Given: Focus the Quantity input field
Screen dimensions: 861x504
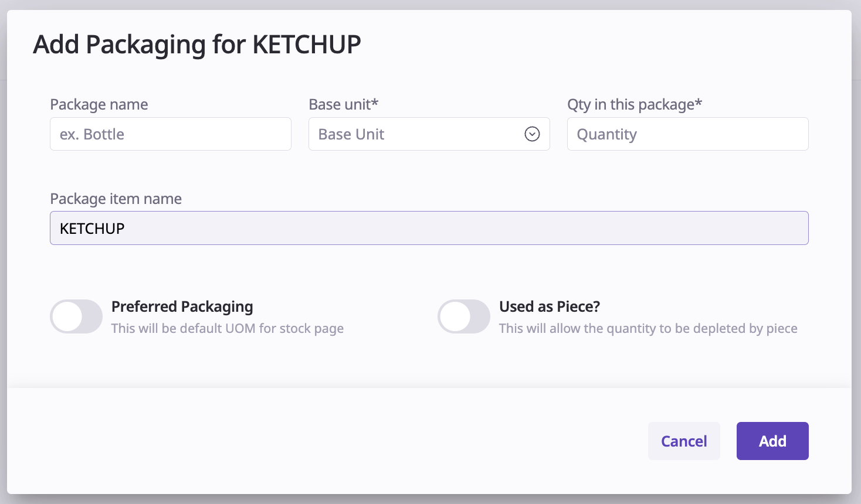Looking at the screenshot, I should 687,134.
